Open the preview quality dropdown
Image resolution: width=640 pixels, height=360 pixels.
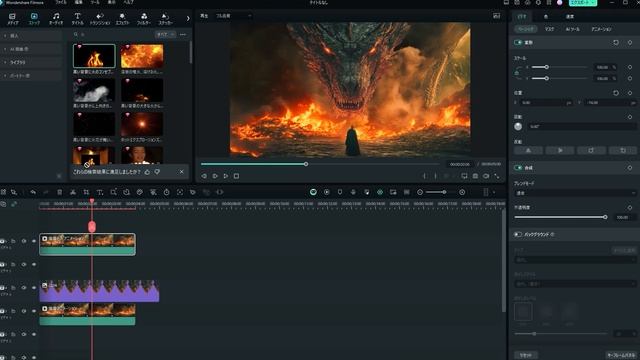(x=233, y=16)
